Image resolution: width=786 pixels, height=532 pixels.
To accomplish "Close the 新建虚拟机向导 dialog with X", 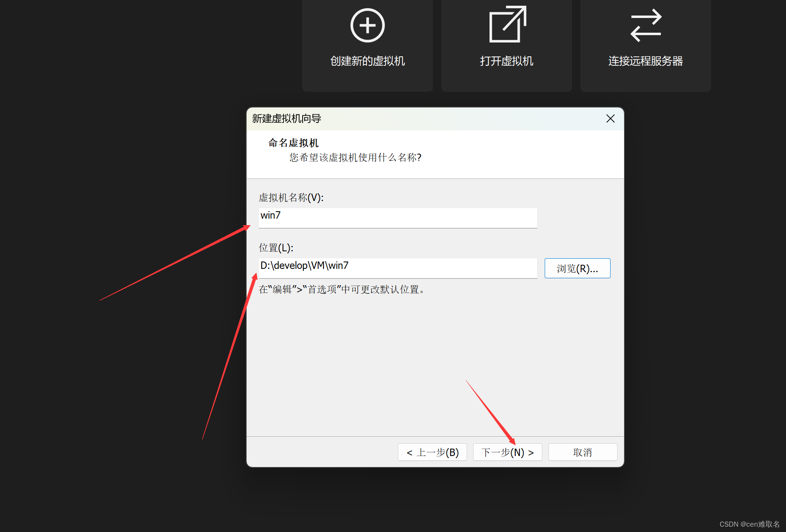I will (x=610, y=118).
